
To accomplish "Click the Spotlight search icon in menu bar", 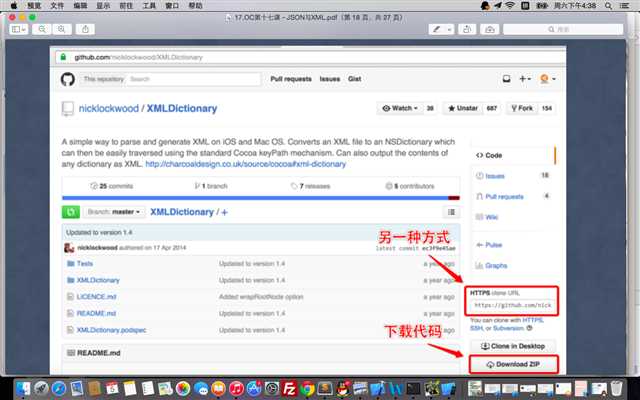I will pyautogui.click(x=608, y=6).
